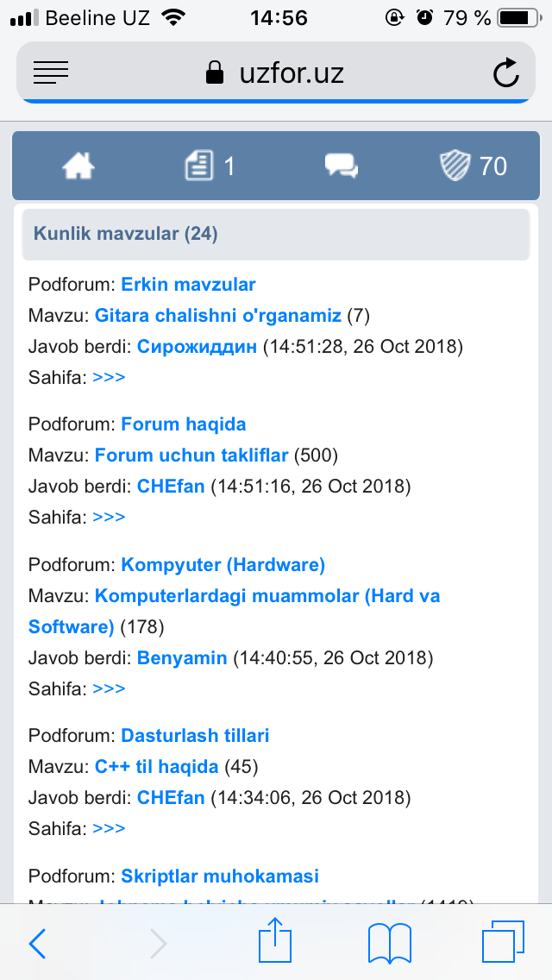Tap the Kunlik mavzular (24) header
The height and width of the screenshot is (980, 552).
(x=126, y=233)
